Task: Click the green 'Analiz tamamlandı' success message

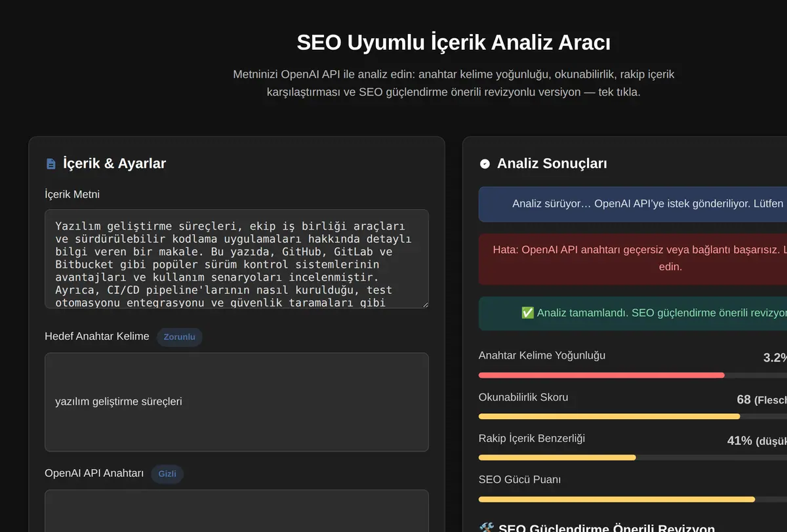Action: click(x=633, y=313)
